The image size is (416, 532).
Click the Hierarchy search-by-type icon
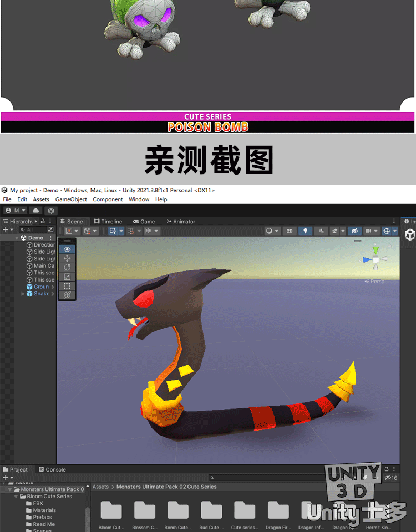(50, 229)
